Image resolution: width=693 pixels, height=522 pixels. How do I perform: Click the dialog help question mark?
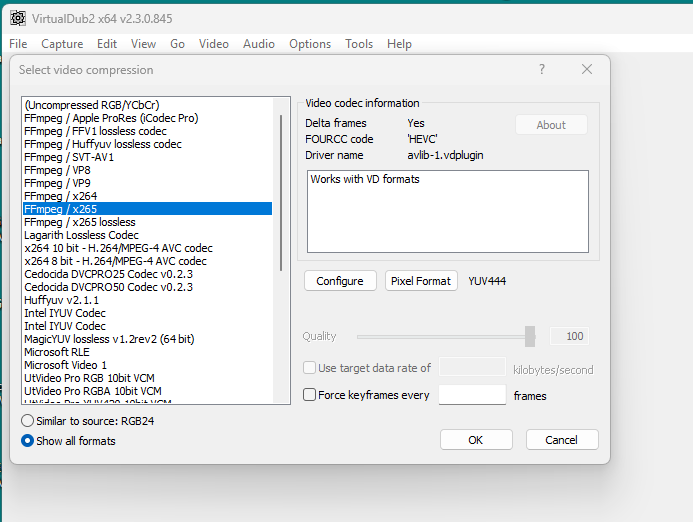pyautogui.click(x=541, y=69)
